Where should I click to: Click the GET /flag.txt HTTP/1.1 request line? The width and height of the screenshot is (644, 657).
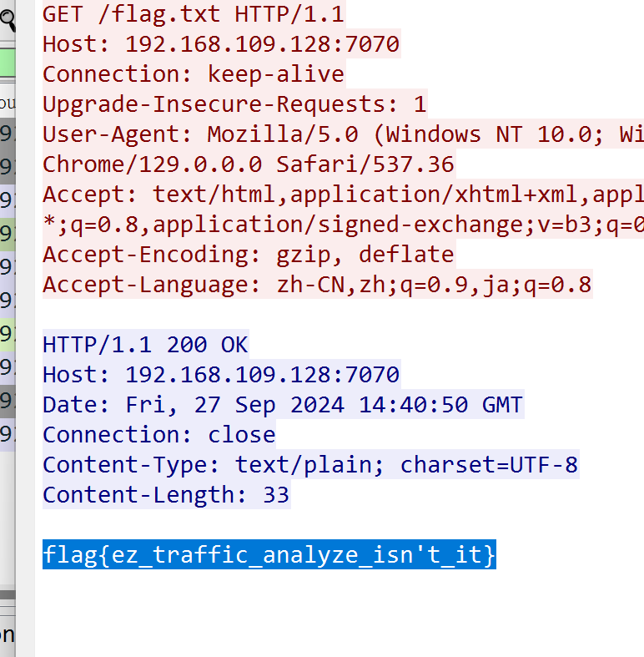click(x=194, y=14)
